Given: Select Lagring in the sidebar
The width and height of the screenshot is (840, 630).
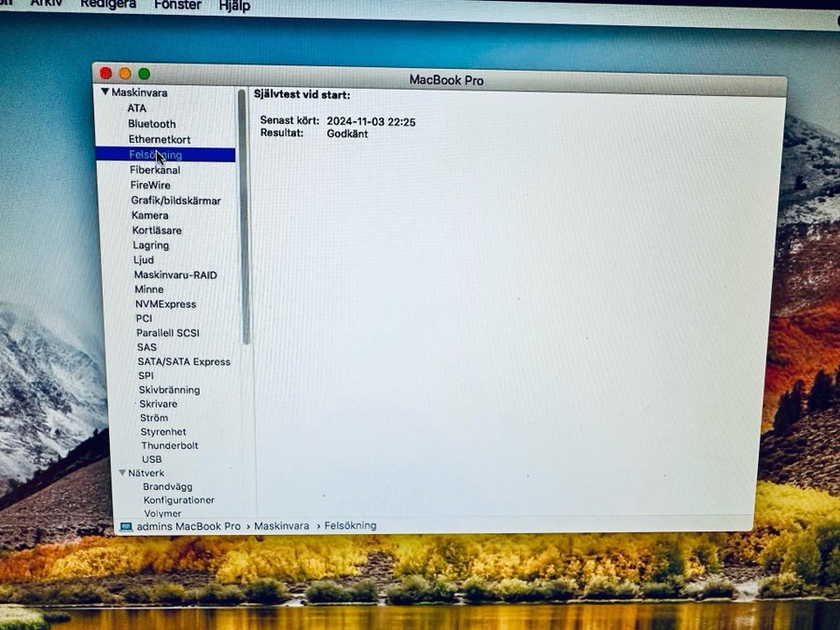Looking at the screenshot, I should coord(150,245).
